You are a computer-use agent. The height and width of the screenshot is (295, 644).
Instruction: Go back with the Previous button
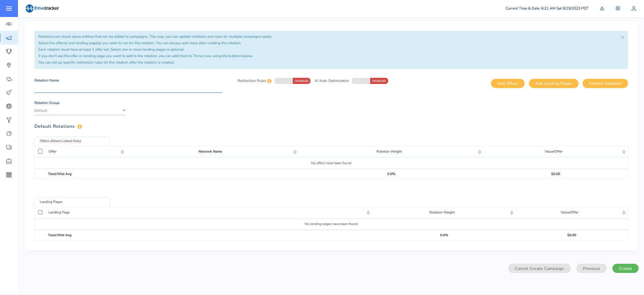591,268
